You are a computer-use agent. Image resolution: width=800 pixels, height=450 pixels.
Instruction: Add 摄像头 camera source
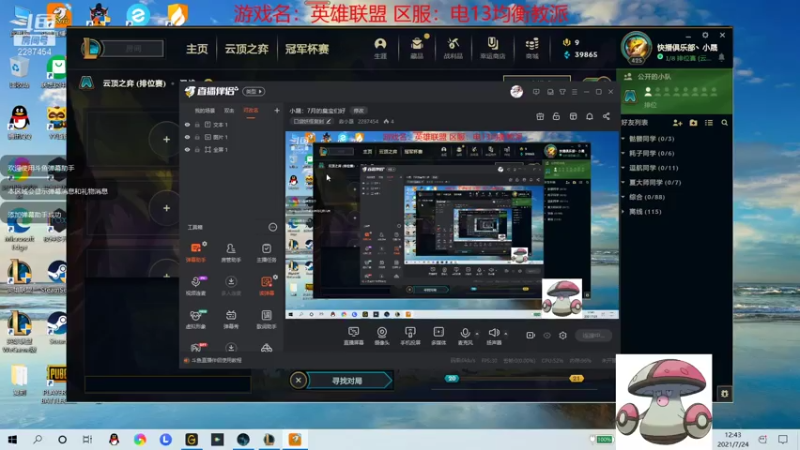click(x=382, y=336)
